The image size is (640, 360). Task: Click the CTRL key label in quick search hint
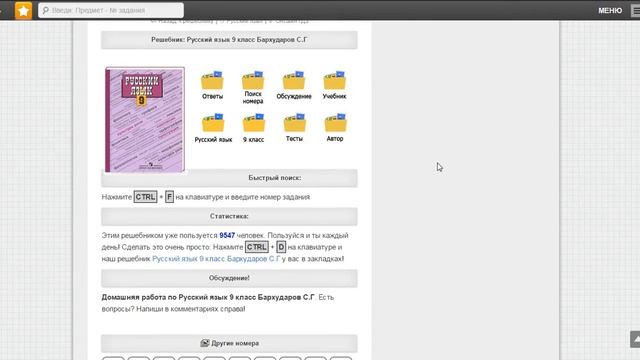click(145, 197)
